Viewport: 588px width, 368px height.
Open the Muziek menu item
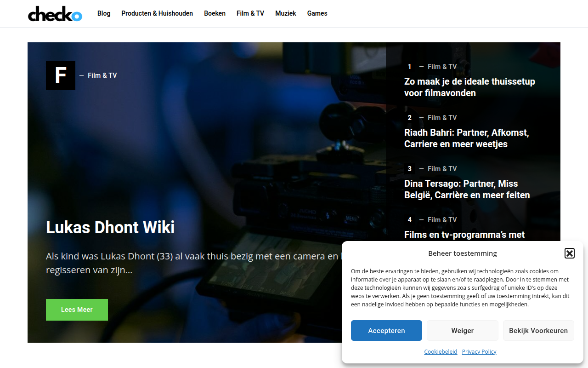point(286,13)
